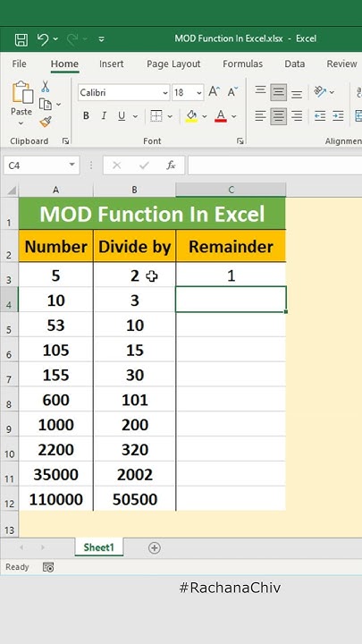Open the Formulas tab
362x644 pixels.
242,64
